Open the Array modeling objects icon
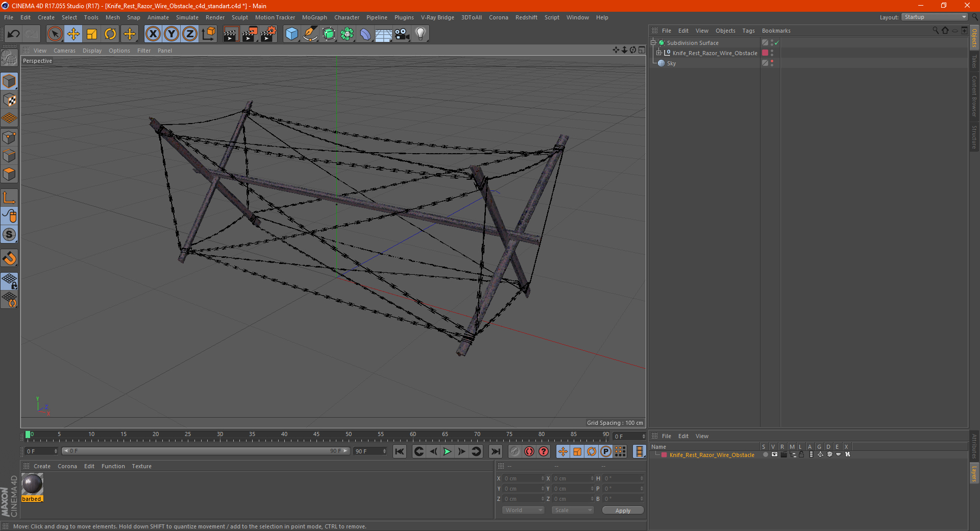This screenshot has height=531, width=980. tap(347, 34)
